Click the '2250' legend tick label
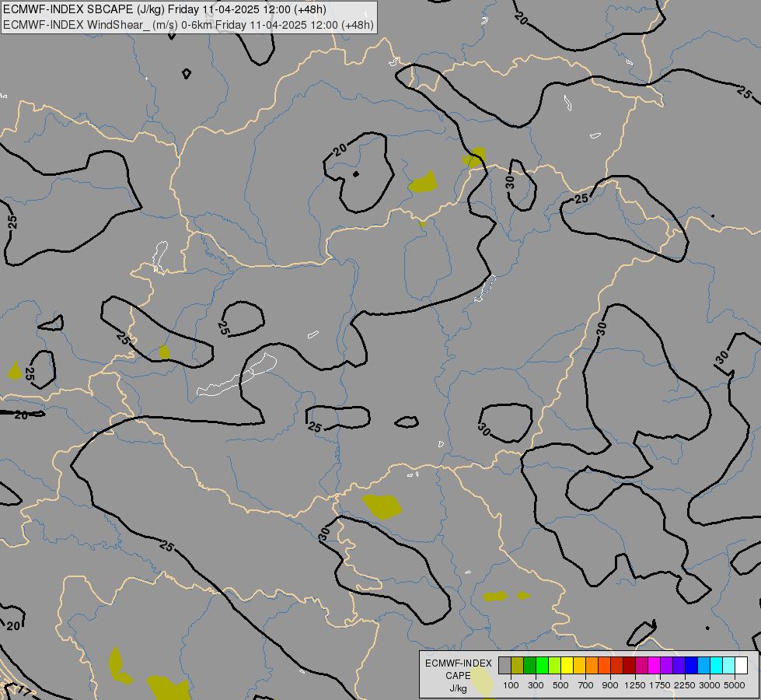Image resolution: width=761 pixels, height=700 pixels. pos(686,685)
